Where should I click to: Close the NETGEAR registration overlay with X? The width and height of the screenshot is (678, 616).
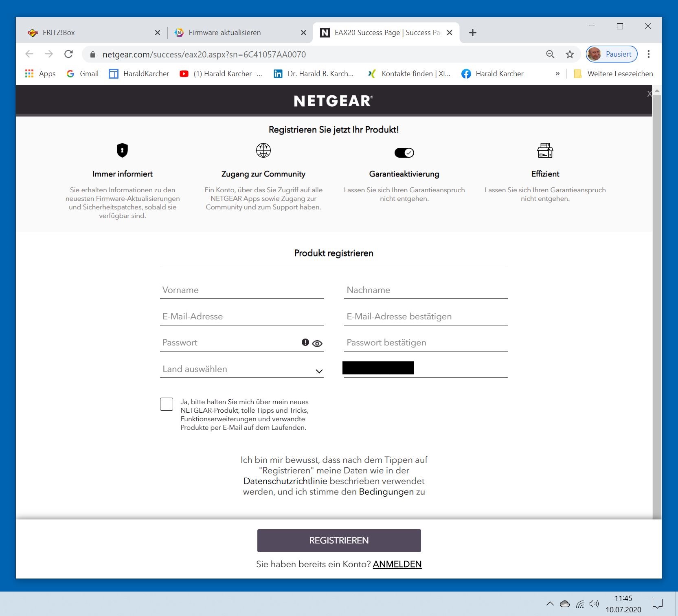[x=649, y=94]
